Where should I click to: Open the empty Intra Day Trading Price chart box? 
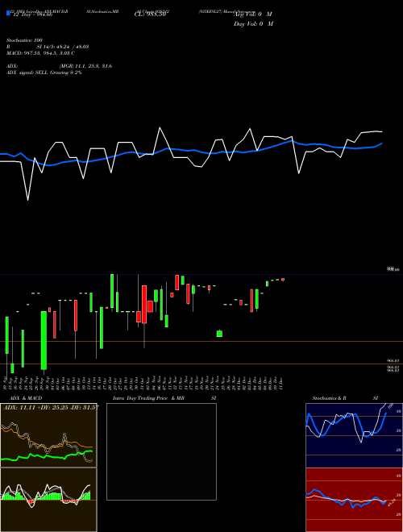161,451
